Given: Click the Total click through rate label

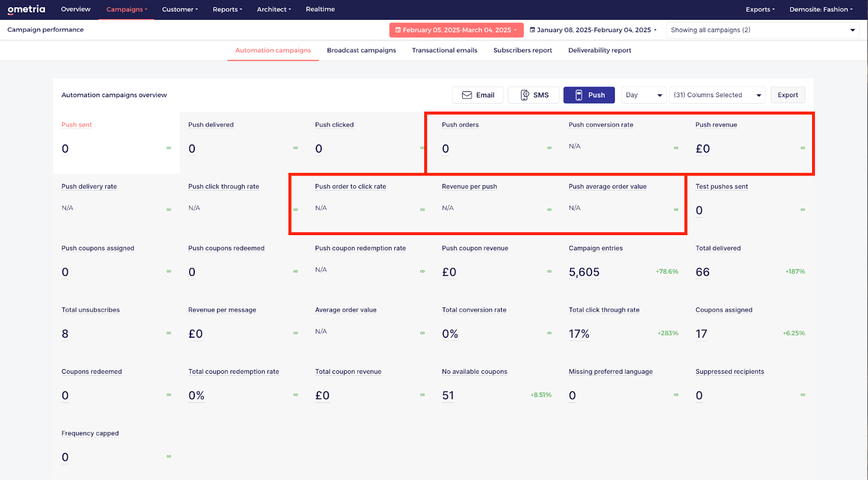Looking at the screenshot, I should click(604, 310).
